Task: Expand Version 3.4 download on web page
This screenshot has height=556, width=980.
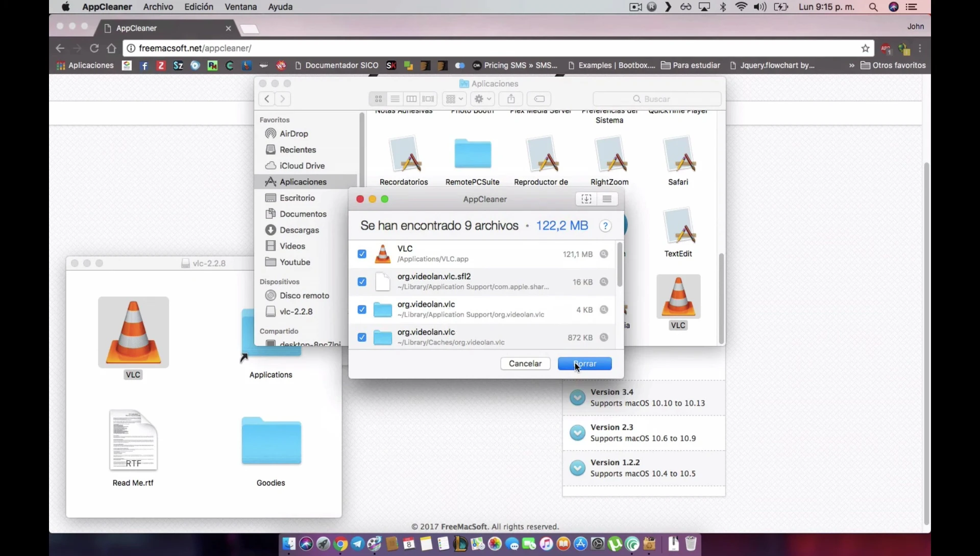Action: tap(577, 397)
